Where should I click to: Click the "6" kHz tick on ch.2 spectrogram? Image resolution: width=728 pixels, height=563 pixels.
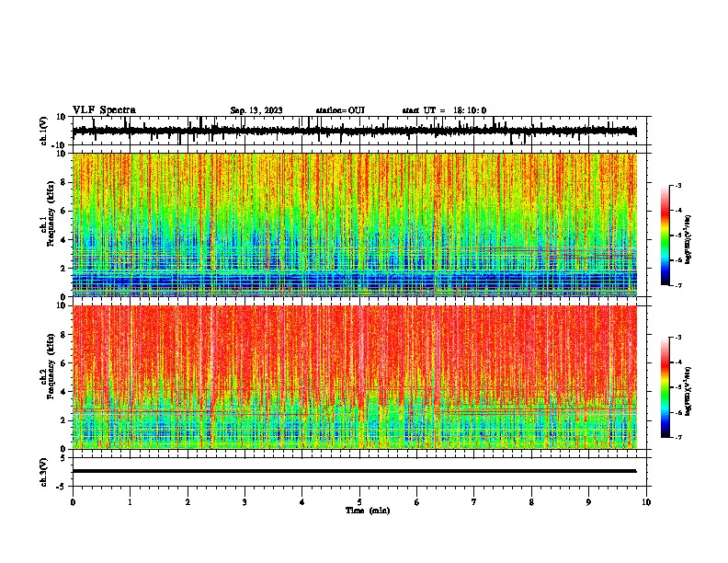click(63, 363)
